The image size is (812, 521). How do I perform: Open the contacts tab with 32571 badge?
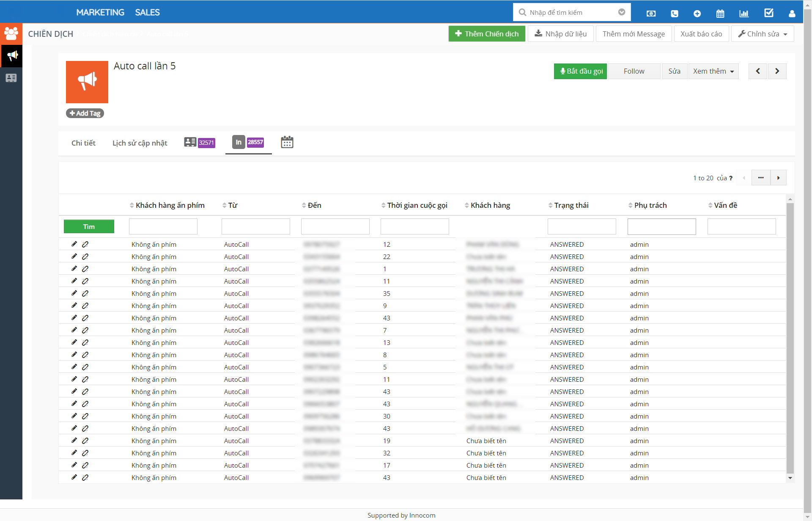pyautogui.click(x=200, y=143)
